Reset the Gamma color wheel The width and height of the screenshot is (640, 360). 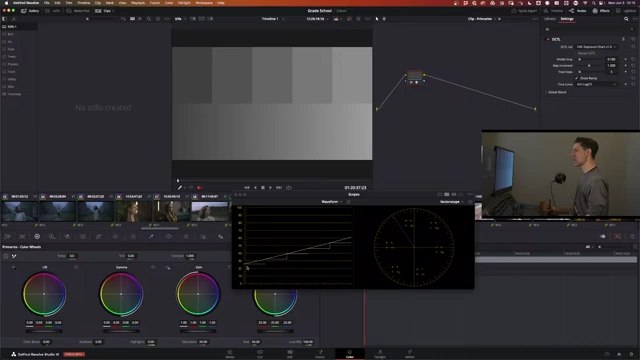click(x=153, y=267)
